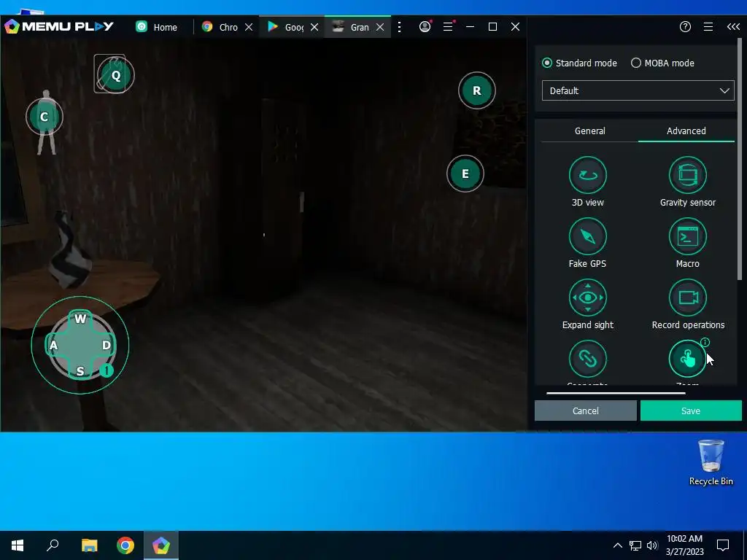Click the panel vertical scrollbar
Image resolution: width=747 pixels, height=560 pixels.
[740, 160]
